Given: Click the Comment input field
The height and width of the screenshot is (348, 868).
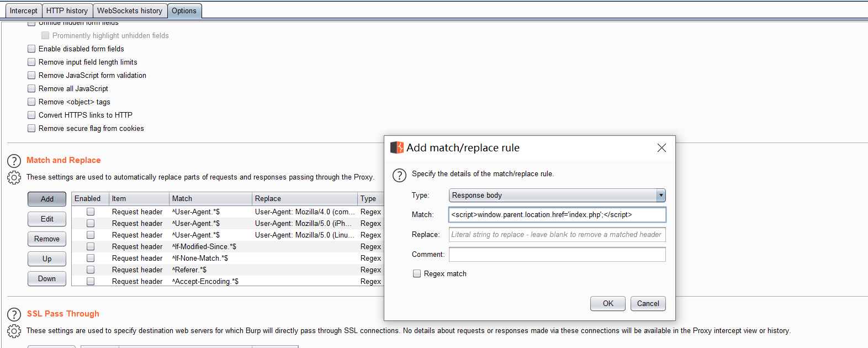Looking at the screenshot, I should 557,254.
